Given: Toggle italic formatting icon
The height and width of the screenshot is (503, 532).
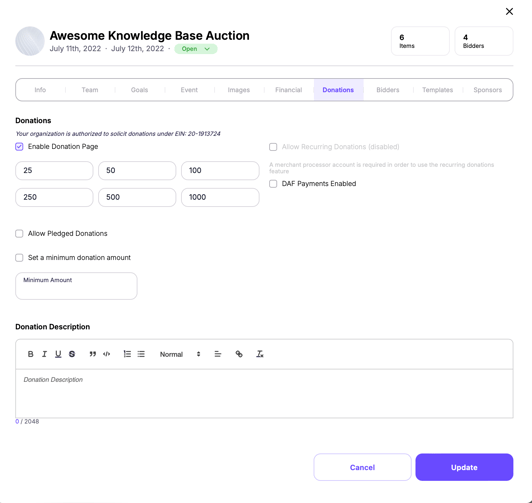Looking at the screenshot, I should tap(44, 354).
